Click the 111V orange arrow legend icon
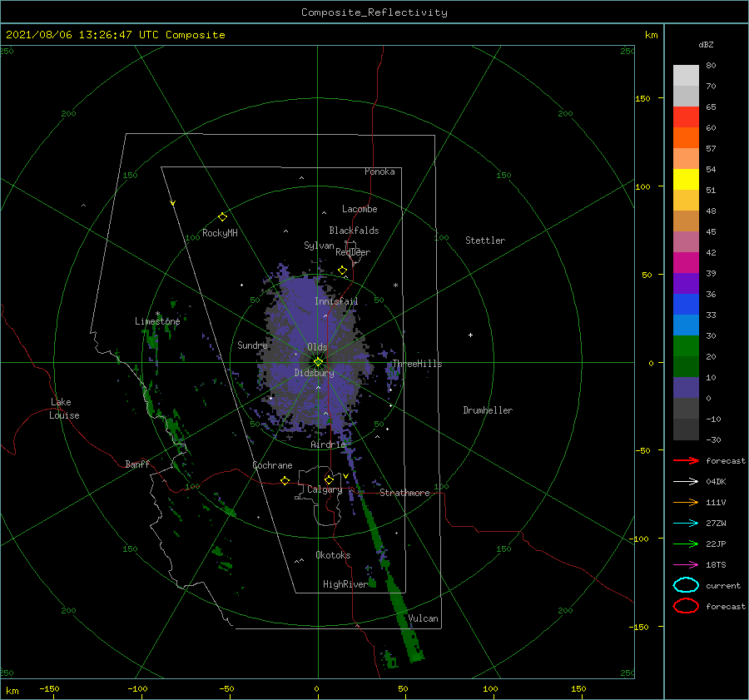Image resolution: width=749 pixels, height=700 pixels. pos(686,502)
